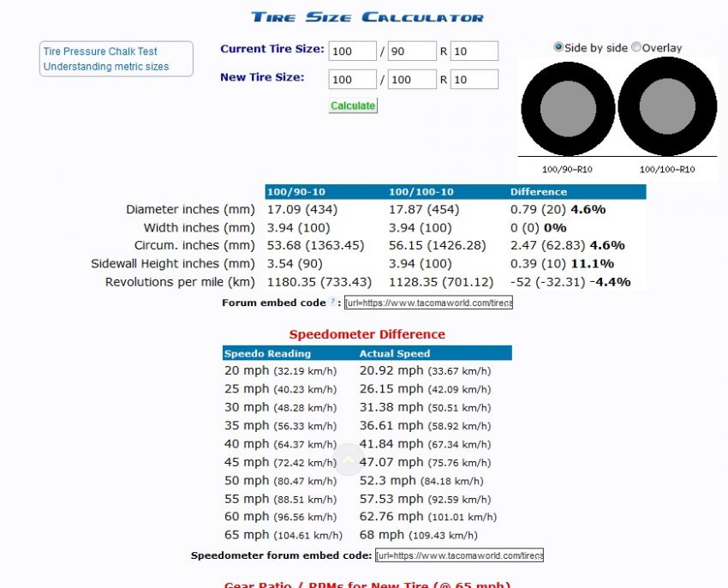This screenshot has width=728, height=588.
Task: Click the 47.07 mph actual speed value
Action: 426,463
